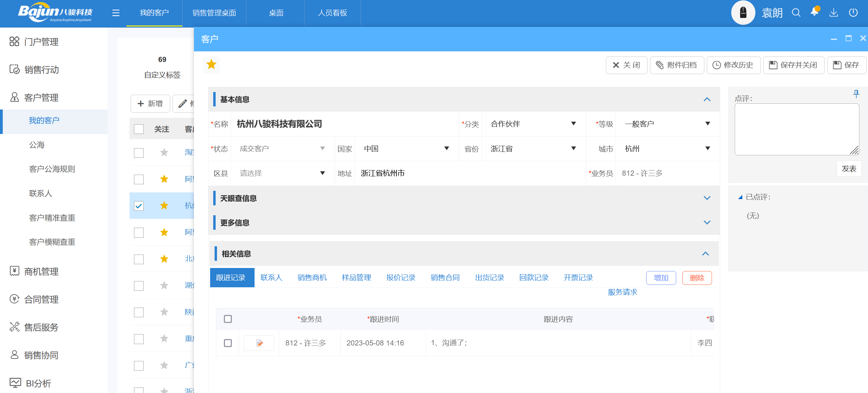Click into the 点评 comment text area
This screenshot has height=393, width=868.
click(x=796, y=129)
